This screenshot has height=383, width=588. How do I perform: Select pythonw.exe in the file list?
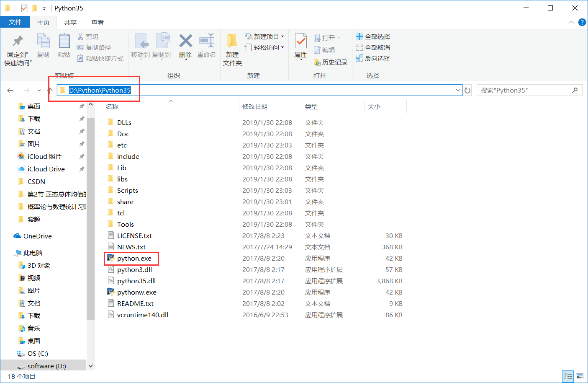pyautogui.click(x=136, y=292)
